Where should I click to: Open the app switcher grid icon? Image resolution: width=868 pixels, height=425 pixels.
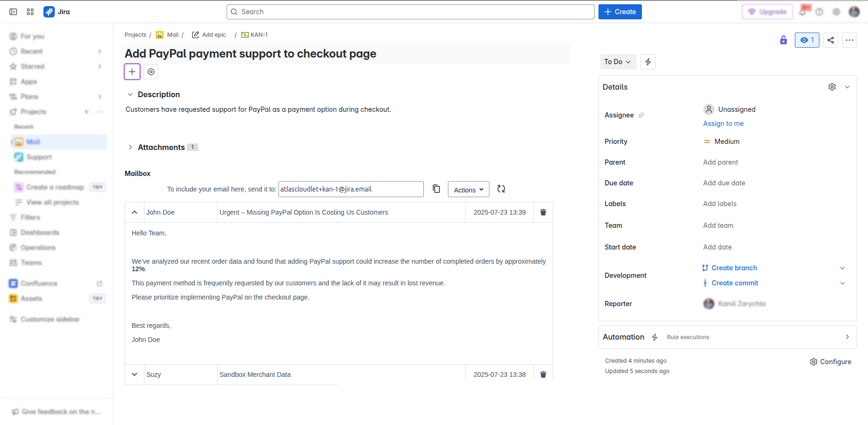30,12
